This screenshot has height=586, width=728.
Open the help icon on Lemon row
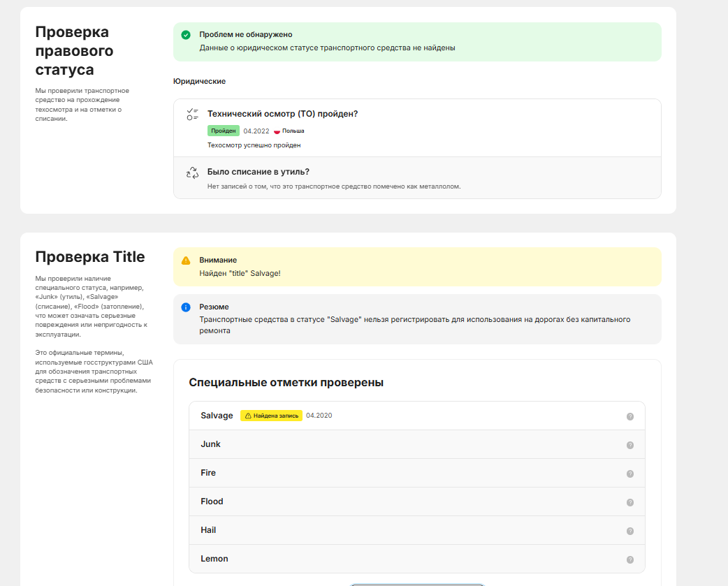[630, 560]
